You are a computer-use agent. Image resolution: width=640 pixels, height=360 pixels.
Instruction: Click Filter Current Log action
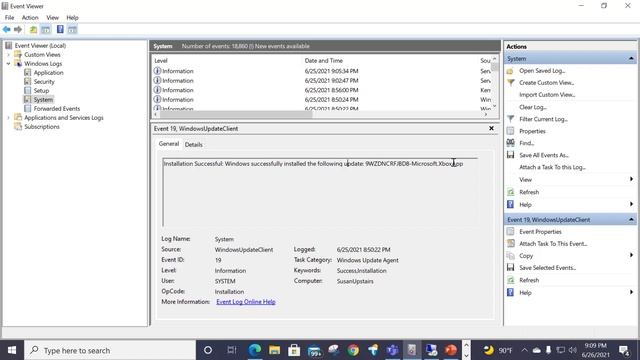click(x=543, y=119)
